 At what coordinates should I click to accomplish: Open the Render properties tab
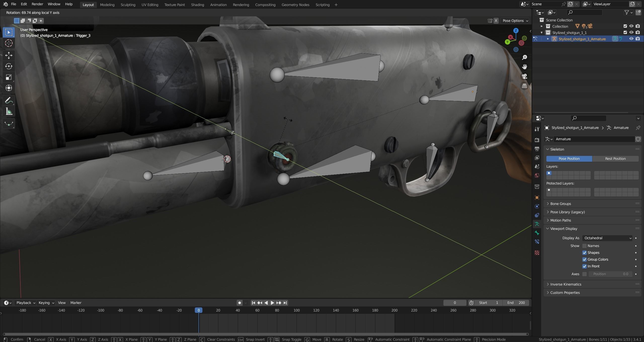[x=537, y=140]
